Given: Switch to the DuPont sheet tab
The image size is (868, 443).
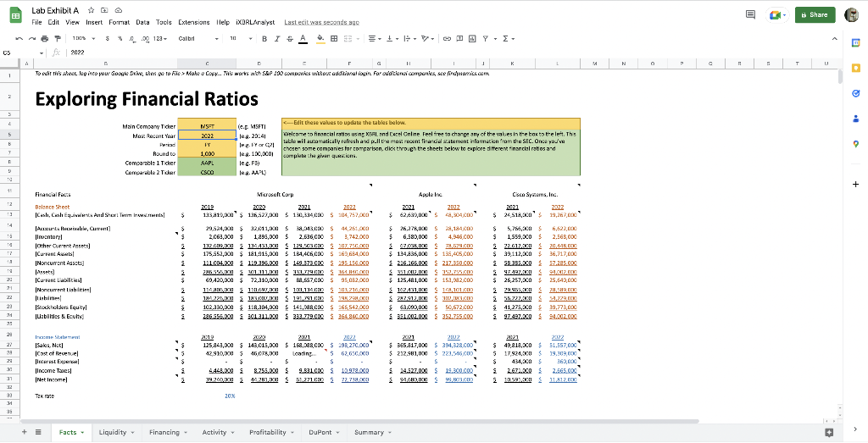Looking at the screenshot, I should [x=324, y=433].
